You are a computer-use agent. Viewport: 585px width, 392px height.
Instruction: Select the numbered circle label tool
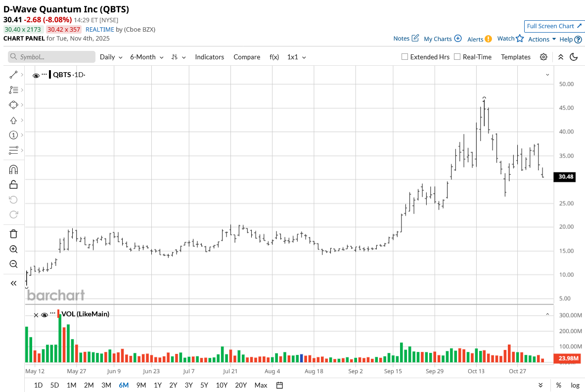[13, 135]
